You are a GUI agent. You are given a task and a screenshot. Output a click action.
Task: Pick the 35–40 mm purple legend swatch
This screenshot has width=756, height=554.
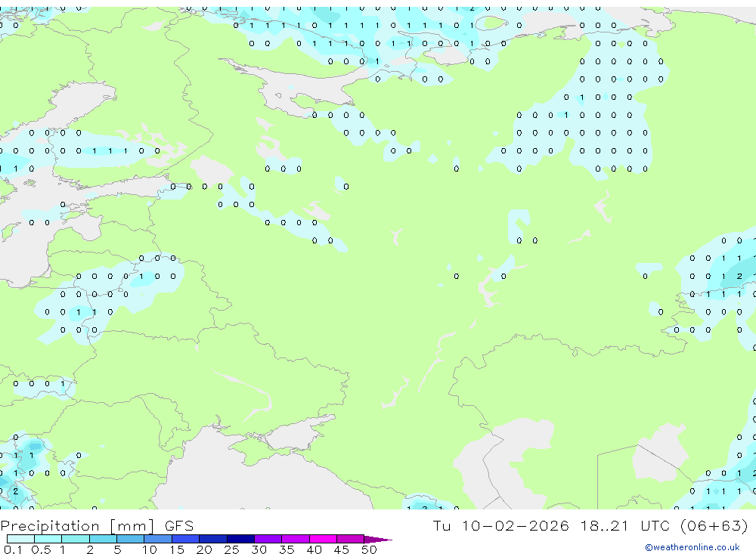(295, 539)
